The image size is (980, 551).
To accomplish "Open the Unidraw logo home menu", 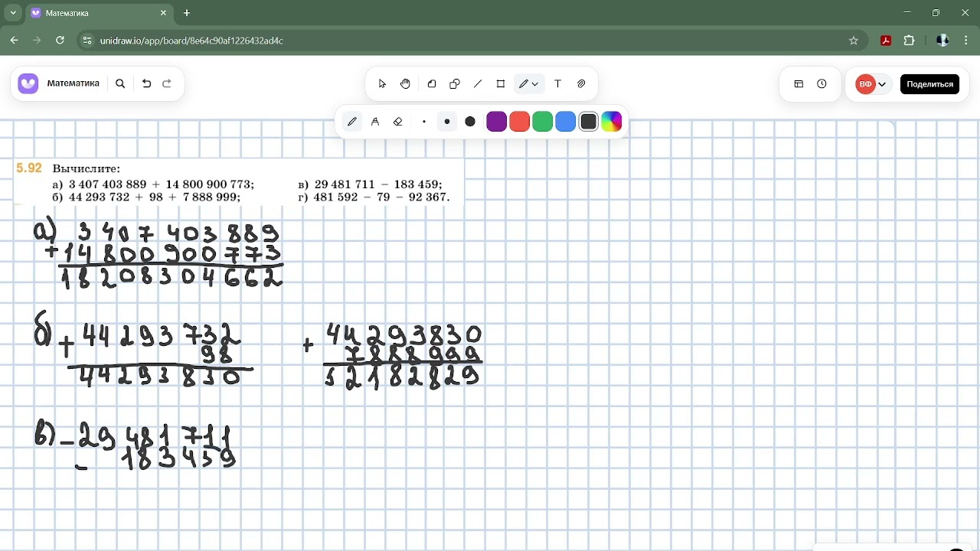I will coord(28,84).
